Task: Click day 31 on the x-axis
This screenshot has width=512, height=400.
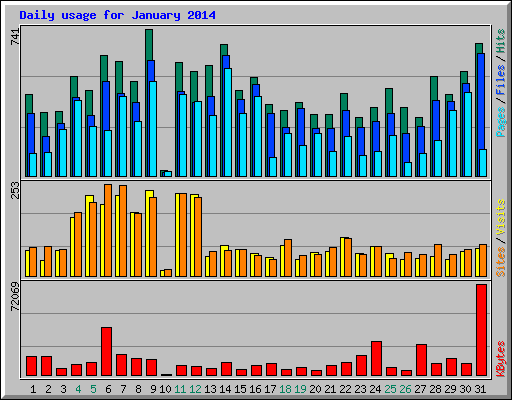Action: 480,389
